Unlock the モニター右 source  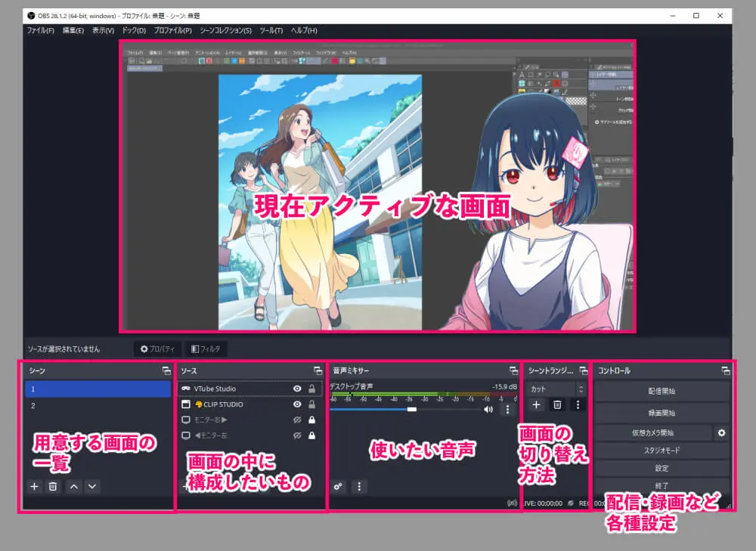click(x=312, y=420)
